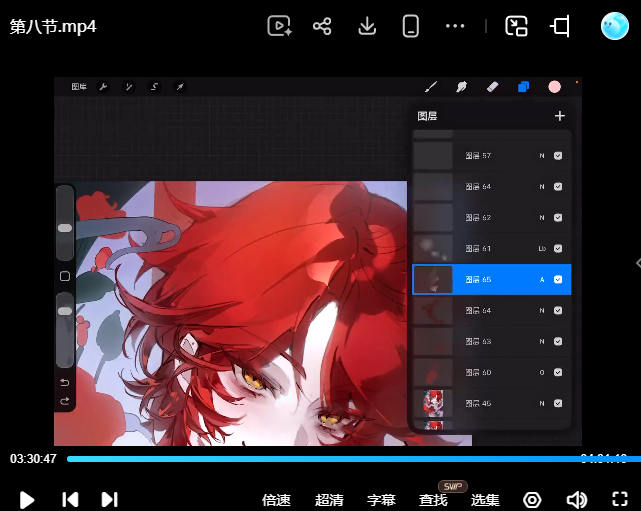Open the 字幕 subtitles menu
The image size is (641, 511).
point(381,500)
